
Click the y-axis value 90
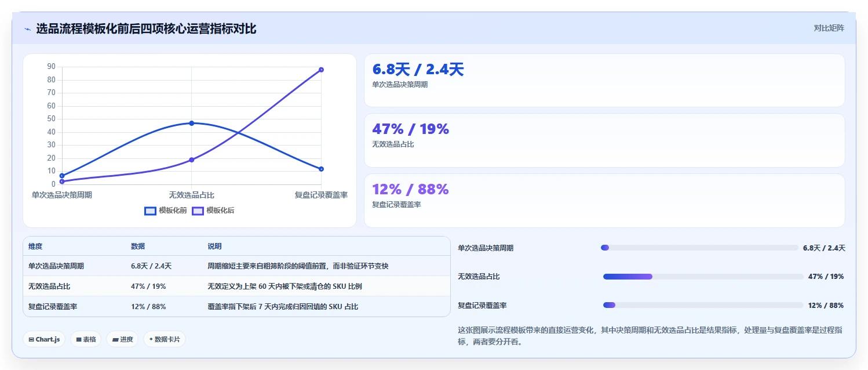click(51, 67)
